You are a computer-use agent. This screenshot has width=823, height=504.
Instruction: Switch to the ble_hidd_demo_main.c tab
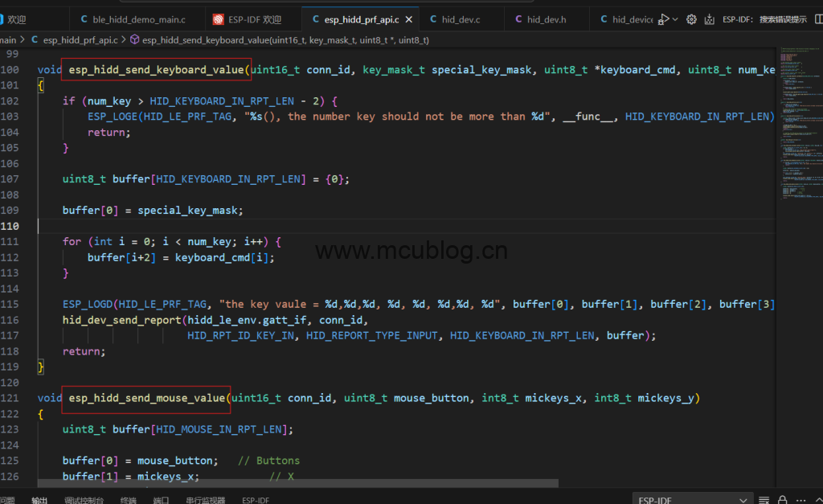coord(138,19)
